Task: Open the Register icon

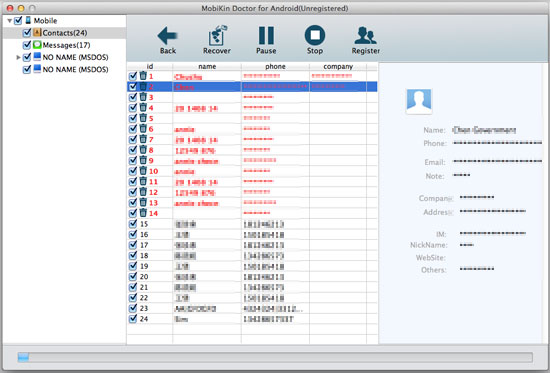Action: (x=365, y=35)
